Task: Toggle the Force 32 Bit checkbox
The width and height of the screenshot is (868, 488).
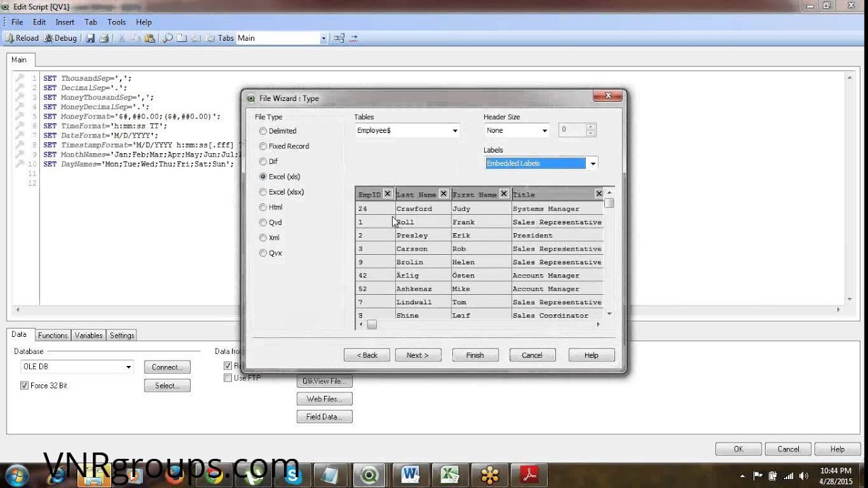Action: 24,386
